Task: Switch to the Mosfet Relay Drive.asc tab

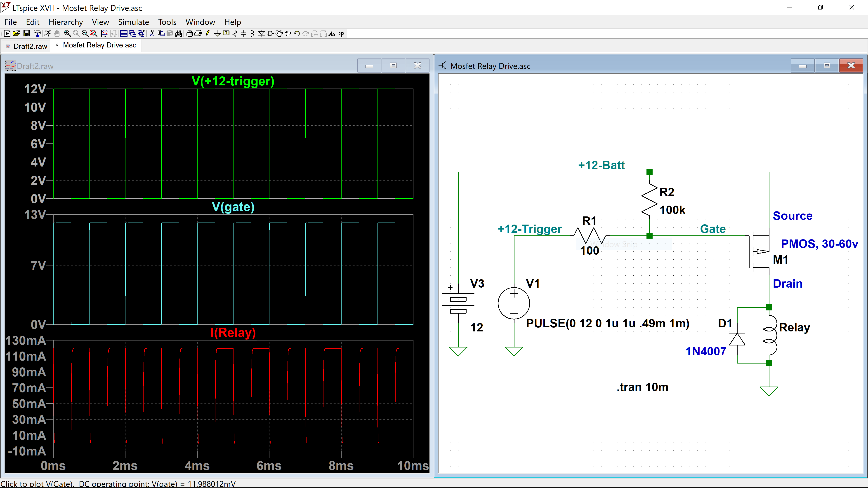Action: click(x=96, y=45)
